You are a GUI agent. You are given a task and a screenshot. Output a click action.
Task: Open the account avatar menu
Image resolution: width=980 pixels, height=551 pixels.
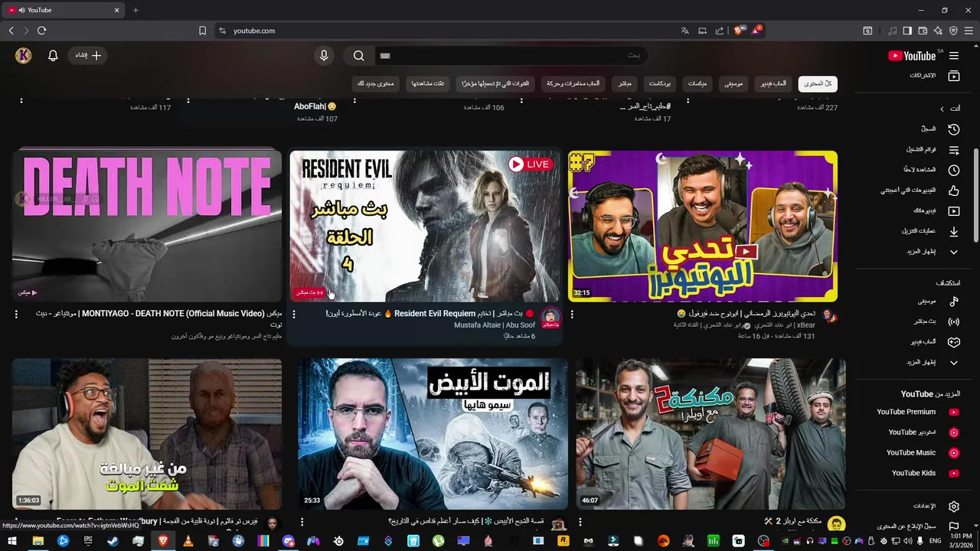coord(24,56)
